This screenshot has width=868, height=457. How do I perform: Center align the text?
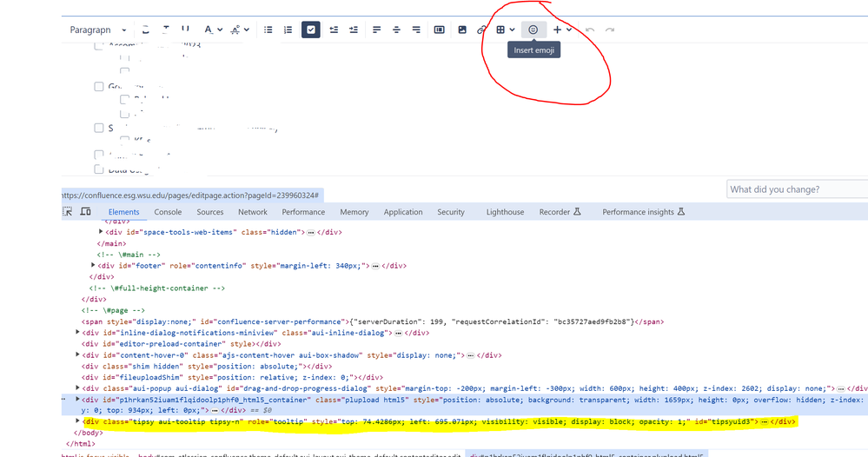pos(396,30)
